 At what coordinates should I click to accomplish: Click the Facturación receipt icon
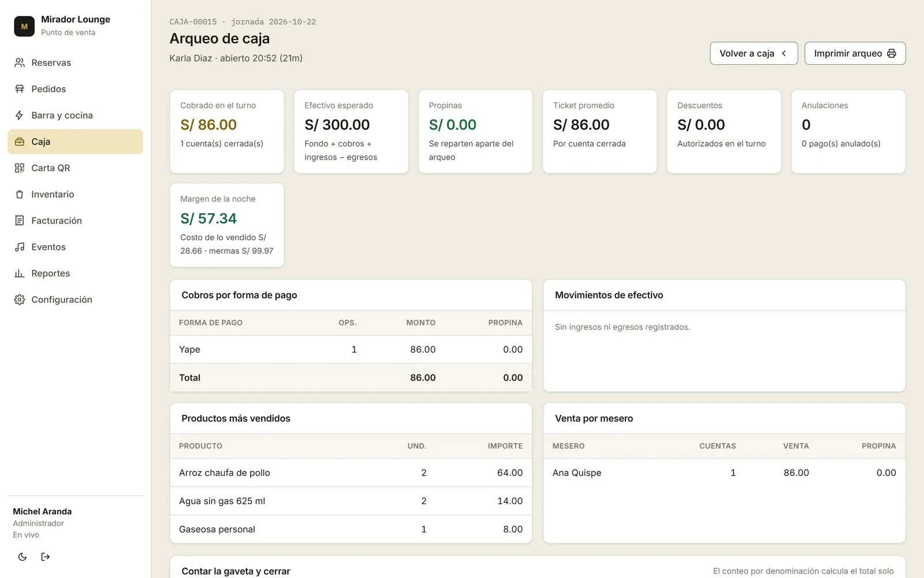(x=20, y=220)
